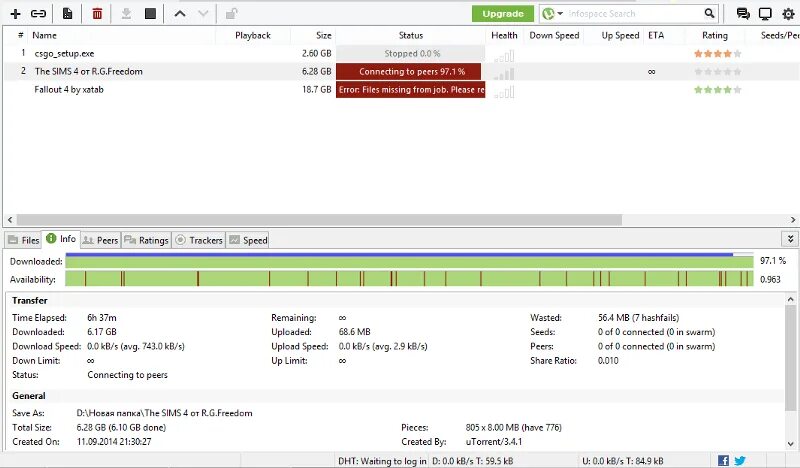
Task: Sort list by Name column
Action: (x=44, y=35)
